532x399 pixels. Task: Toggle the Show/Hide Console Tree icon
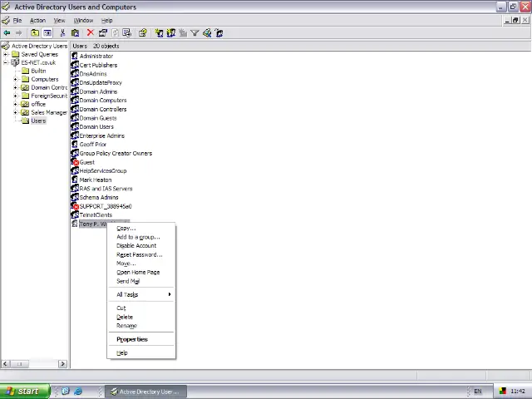(47, 33)
